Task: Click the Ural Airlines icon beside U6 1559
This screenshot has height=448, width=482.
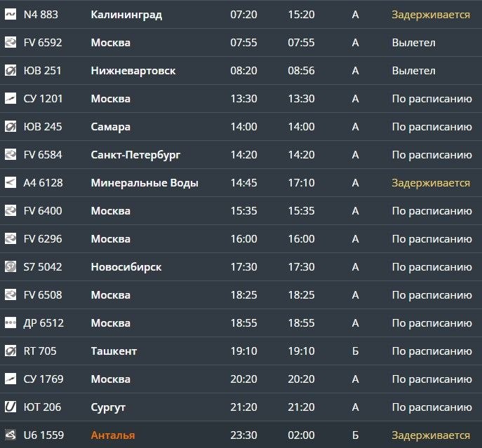Action: [10, 435]
